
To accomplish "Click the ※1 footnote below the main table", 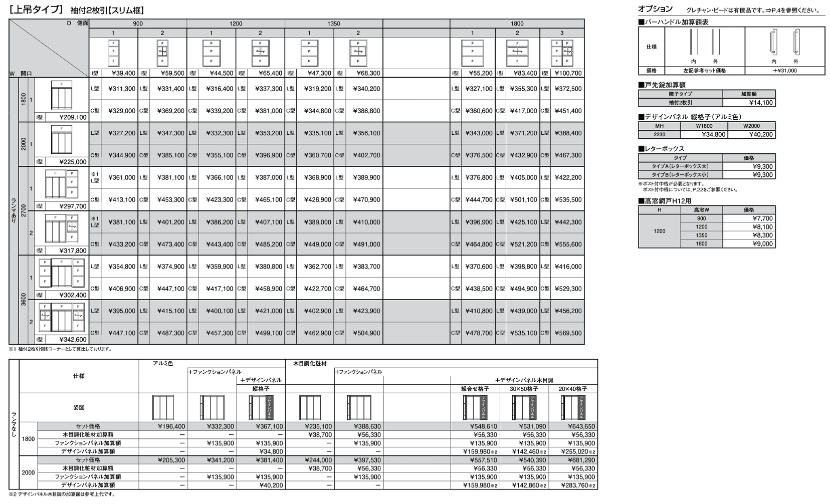I will tap(60, 349).
